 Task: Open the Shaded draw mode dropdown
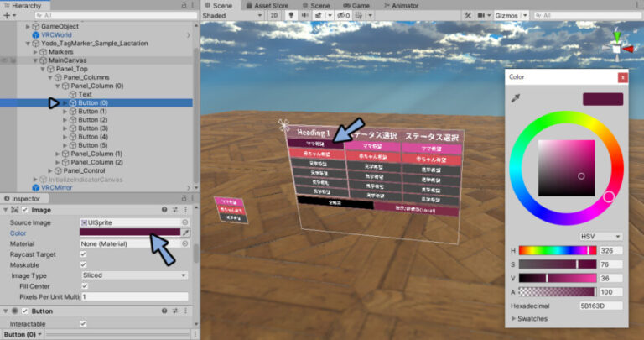[232, 16]
